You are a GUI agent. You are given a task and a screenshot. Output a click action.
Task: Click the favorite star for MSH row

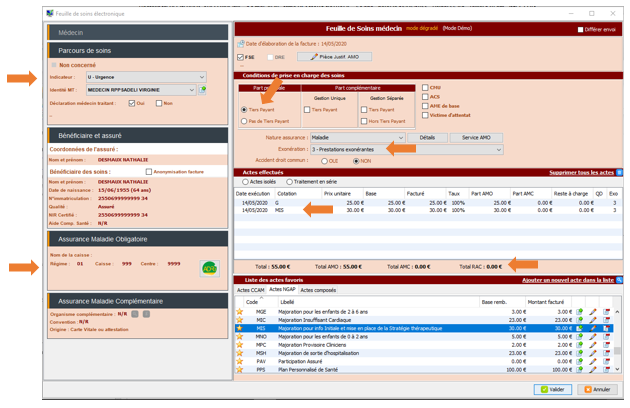point(239,353)
